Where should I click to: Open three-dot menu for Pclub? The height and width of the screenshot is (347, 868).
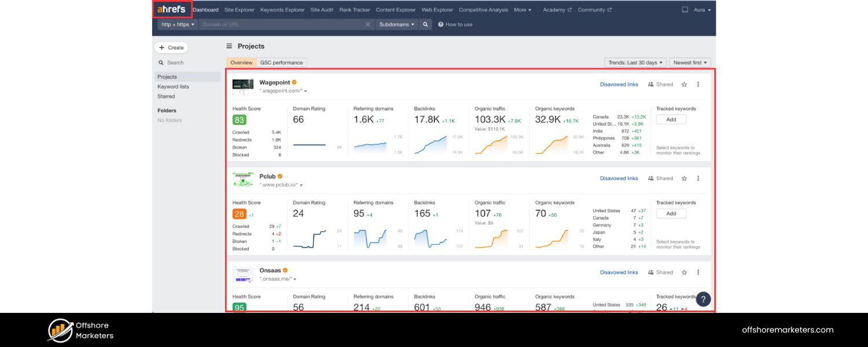click(698, 179)
